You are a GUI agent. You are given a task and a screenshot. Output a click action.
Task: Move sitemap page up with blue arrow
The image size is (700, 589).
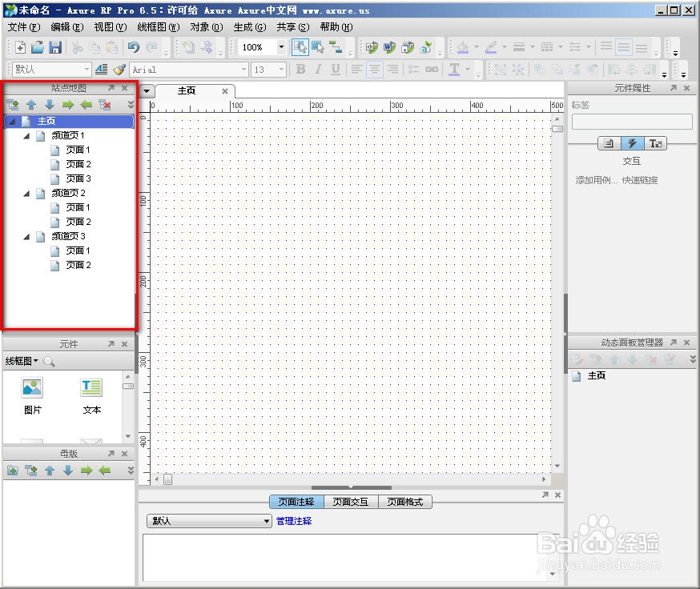pos(31,105)
